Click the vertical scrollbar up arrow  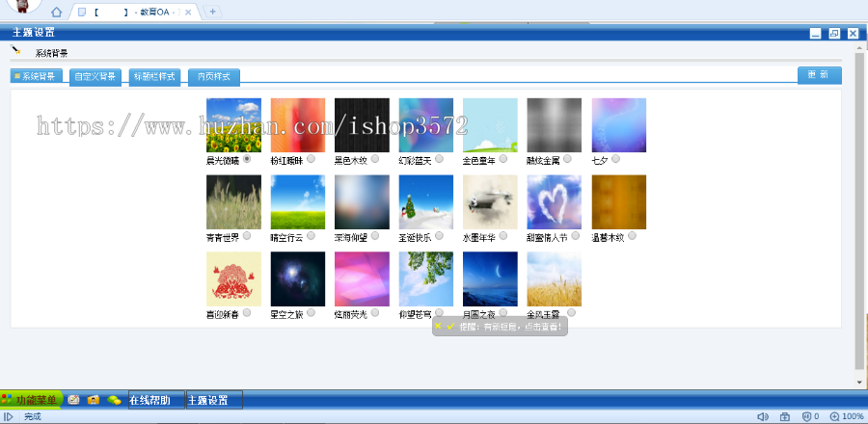coord(859,48)
